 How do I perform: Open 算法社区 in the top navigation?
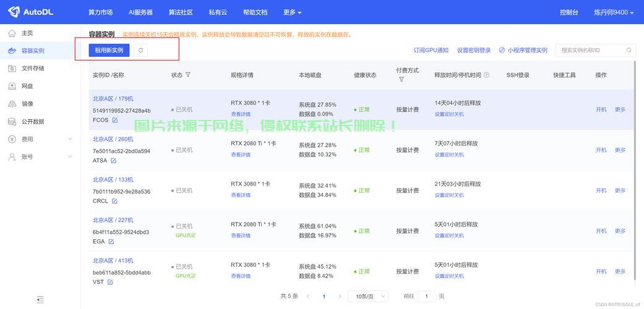tap(181, 12)
